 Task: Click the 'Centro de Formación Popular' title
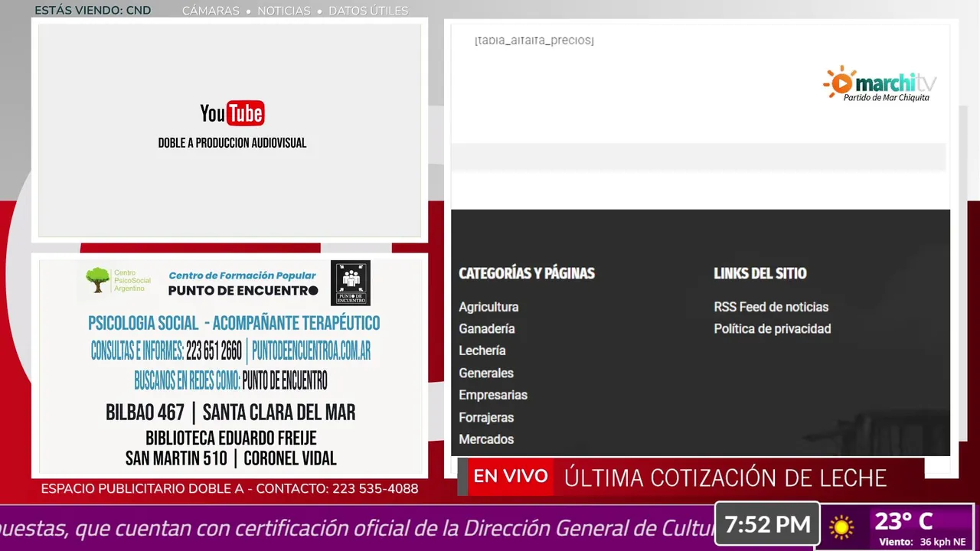242,275
